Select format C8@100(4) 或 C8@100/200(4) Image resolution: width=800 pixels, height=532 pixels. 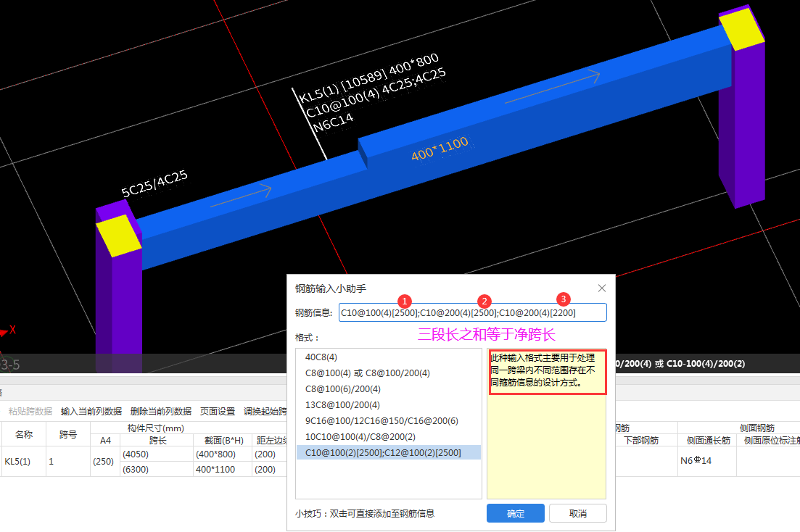[x=388, y=373]
